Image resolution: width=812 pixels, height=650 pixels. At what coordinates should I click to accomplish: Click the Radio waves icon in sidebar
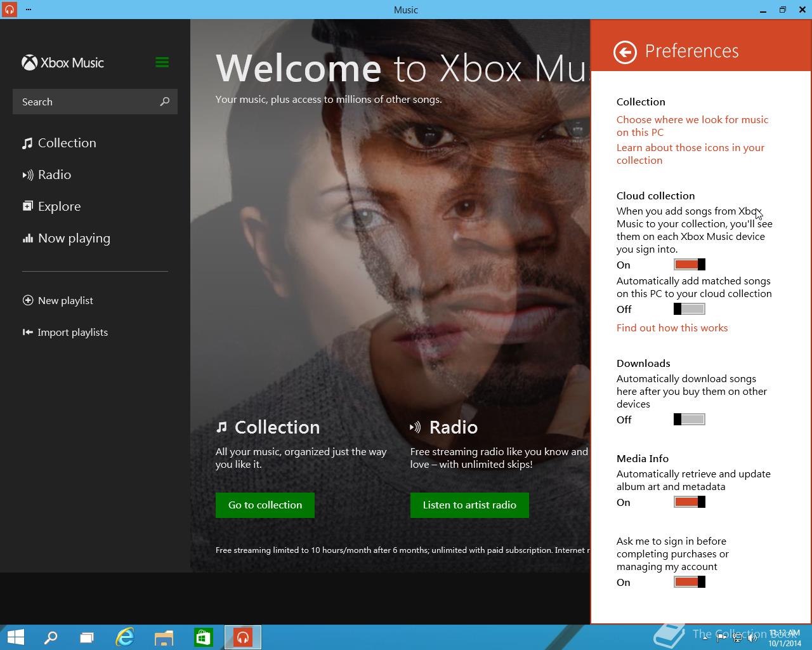click(x=28, y=175)
